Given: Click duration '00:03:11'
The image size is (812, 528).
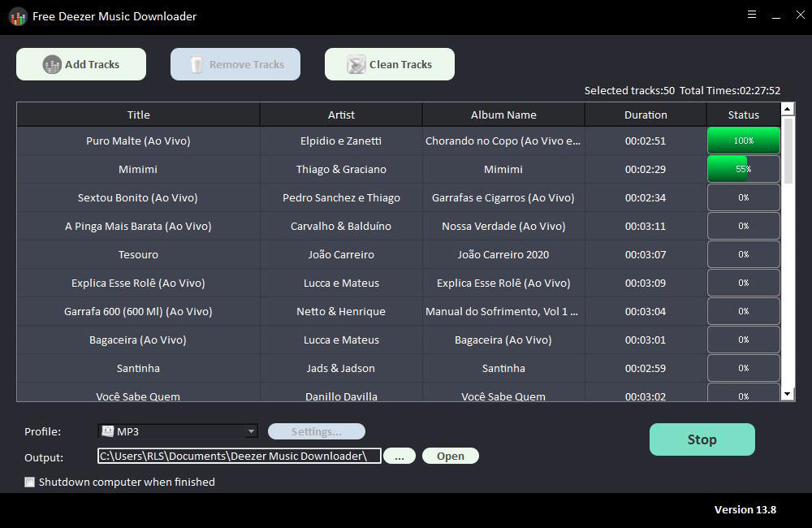Looking at the screenshot, I should pyautogui.click(x=646, y=227).
